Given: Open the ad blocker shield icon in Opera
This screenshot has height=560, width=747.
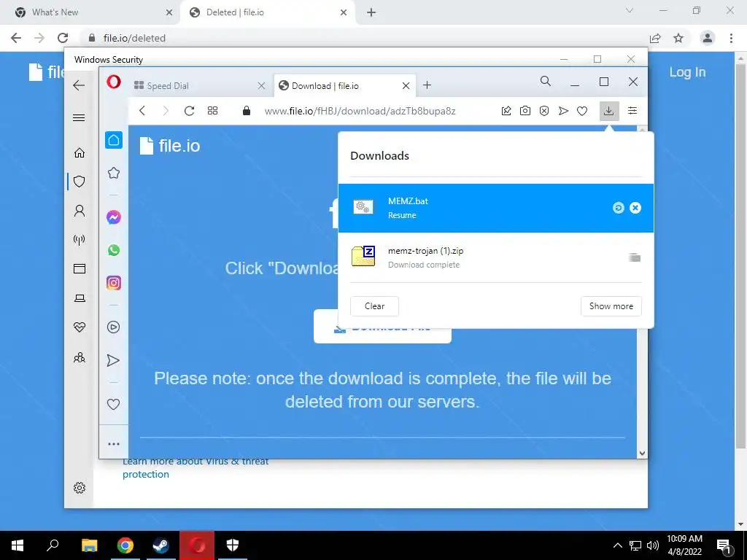Looking at the screenshot, I should (544, 111).
